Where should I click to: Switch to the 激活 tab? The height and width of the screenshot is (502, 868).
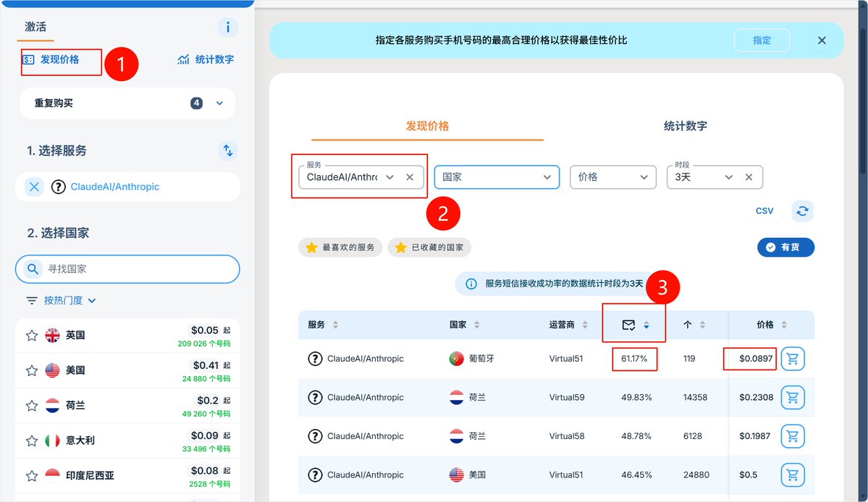pos(35,27)
